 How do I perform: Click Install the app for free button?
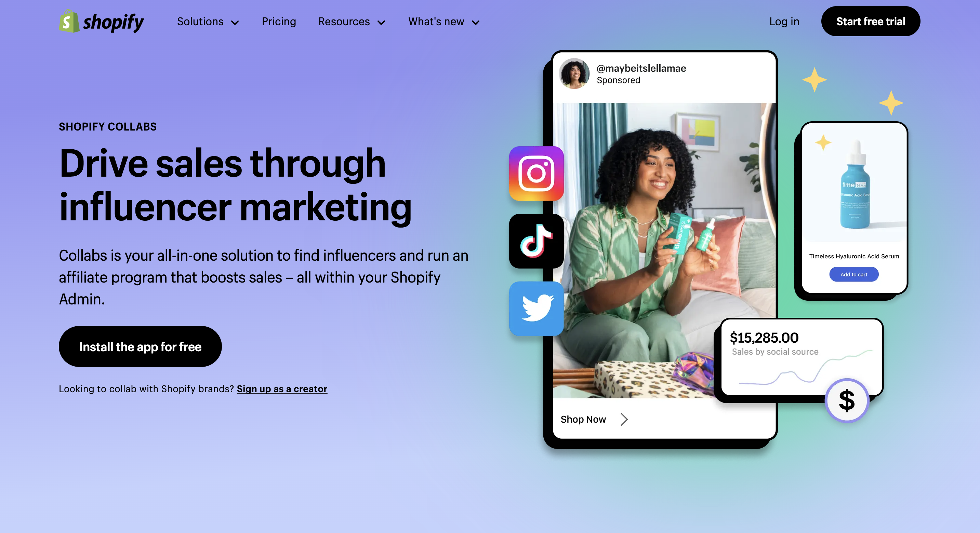click(x=140, y=346)
